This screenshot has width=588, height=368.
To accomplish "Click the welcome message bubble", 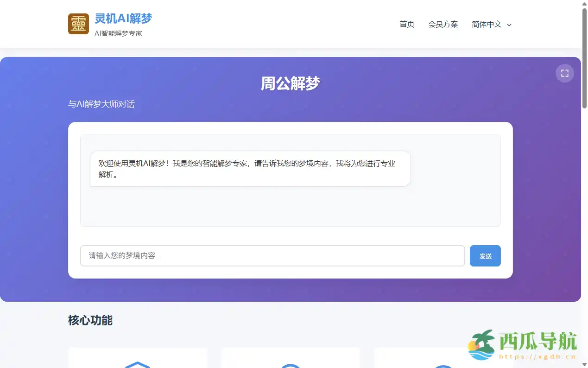I will click(x=250, y=169).
